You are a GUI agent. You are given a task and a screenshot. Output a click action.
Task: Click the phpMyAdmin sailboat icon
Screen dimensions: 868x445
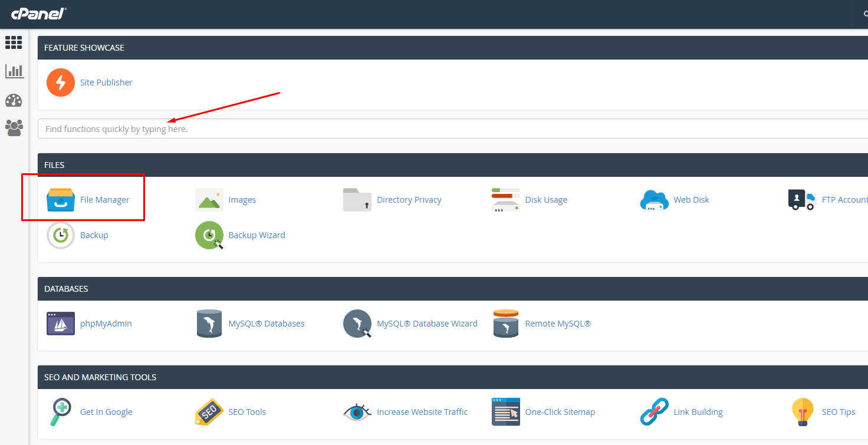[61, 324]
